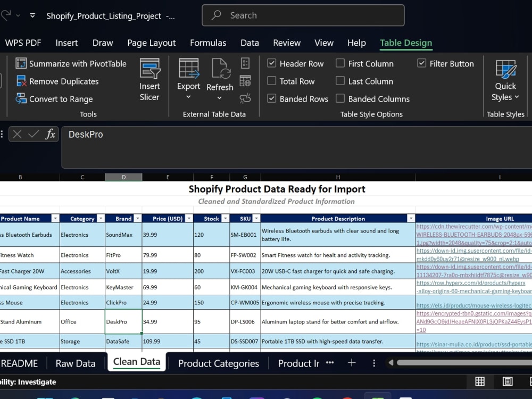The width and height of the screenshot is (532, 399).
Task: Open the thewirecutter earbuds image URL
Action: pos(473,235)
